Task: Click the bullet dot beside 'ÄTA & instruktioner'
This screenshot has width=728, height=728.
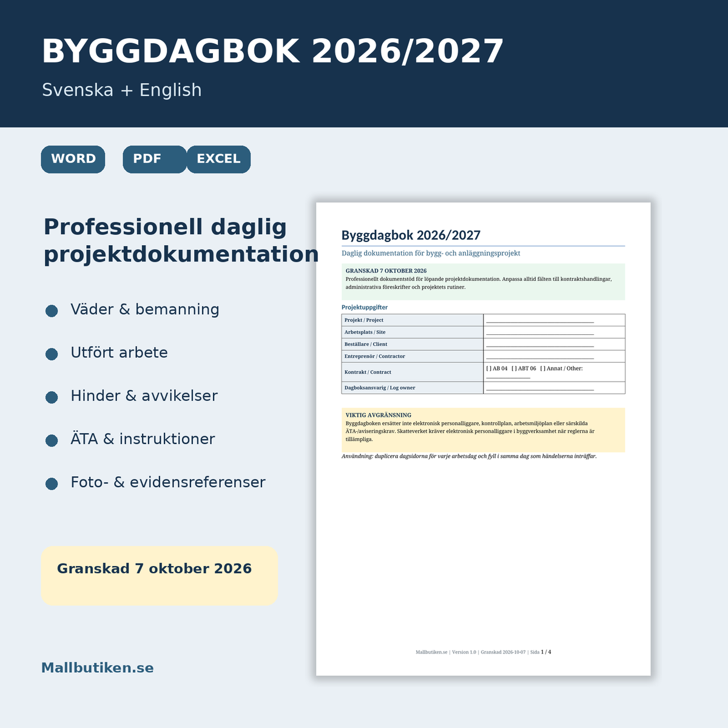Action: [x=52, y=440]
